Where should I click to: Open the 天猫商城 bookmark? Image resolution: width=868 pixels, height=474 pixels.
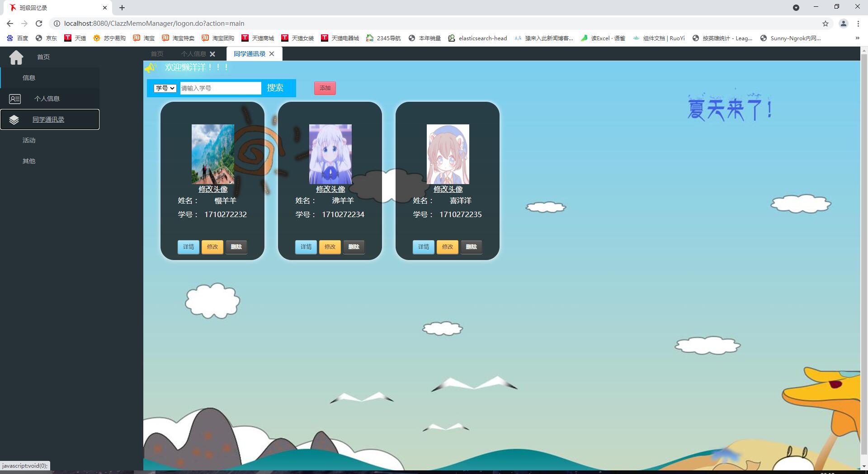pyautogui.click(x=258, y=38)
